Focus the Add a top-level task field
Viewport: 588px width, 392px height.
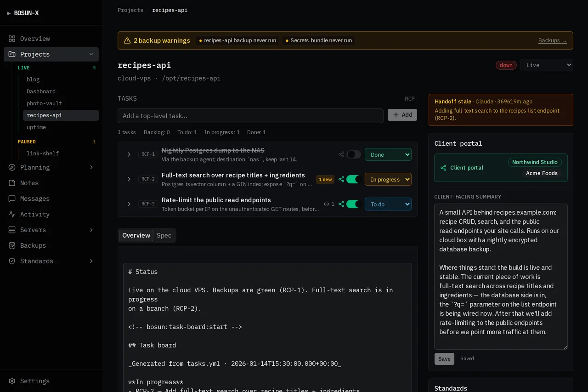tap(250, 116)
